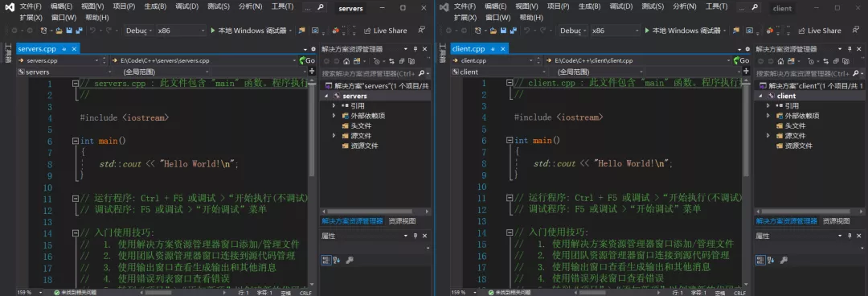Open 帮助(H) menu in client window
Viewport: 868px width, 296px height.
tap(531, 18)
